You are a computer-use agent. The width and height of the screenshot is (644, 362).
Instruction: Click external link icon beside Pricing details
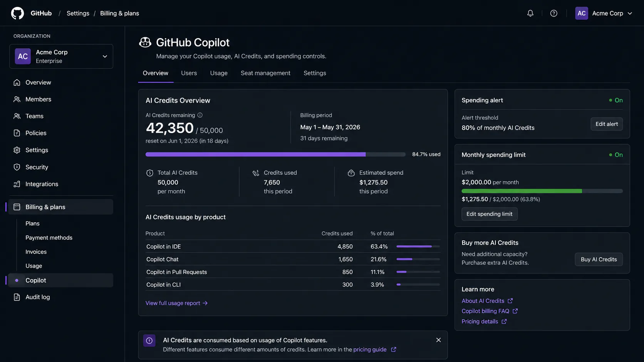pyautogui.click(x=504, y=321)
